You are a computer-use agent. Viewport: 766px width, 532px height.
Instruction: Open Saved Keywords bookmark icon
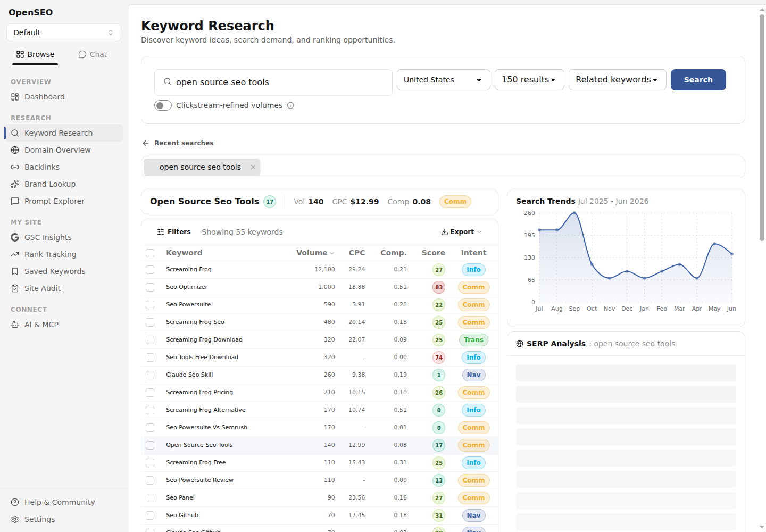pos(15,271)
